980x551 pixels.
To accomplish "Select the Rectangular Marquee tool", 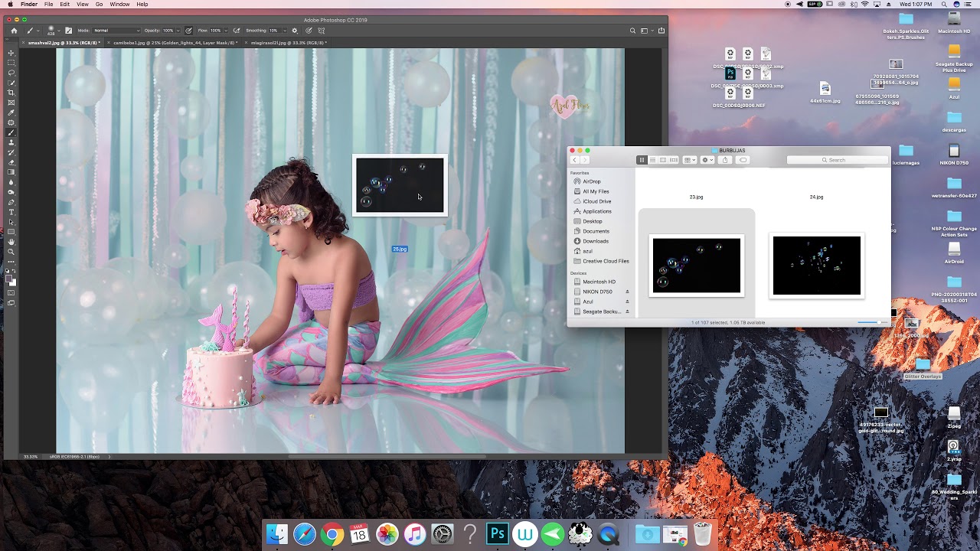I will (x=11, y=62).
